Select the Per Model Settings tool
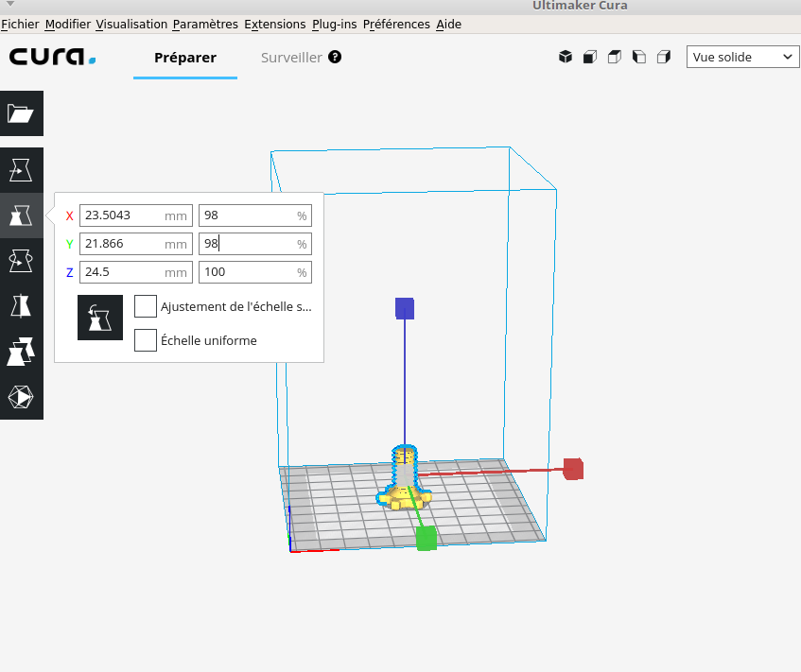Viewport: 801px width, 672px height. 22,352
